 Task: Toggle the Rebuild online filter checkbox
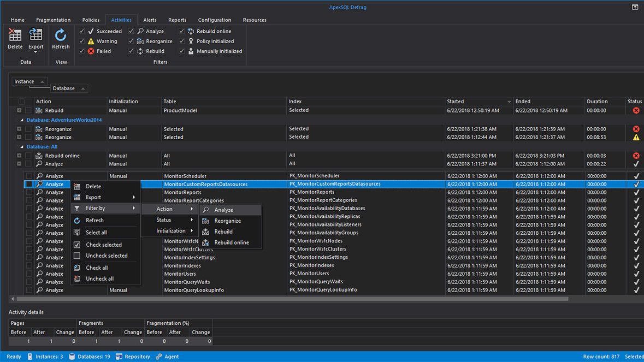pos(182,32)
